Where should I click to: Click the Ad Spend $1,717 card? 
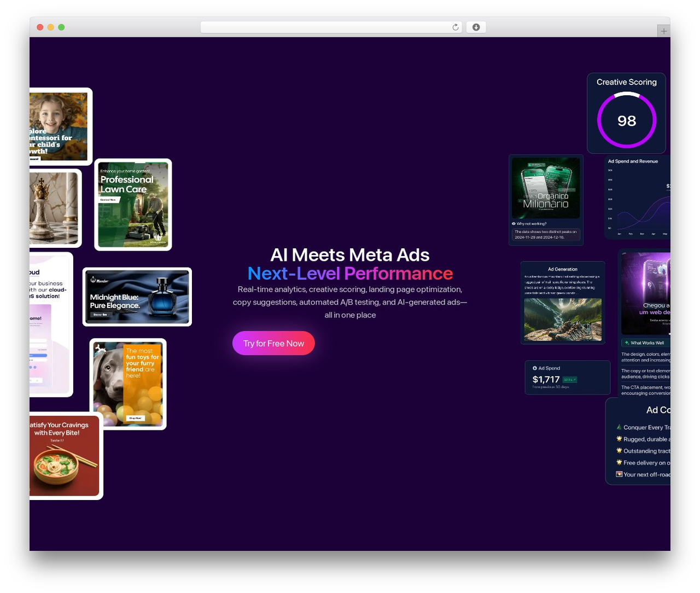click(568, 377)
